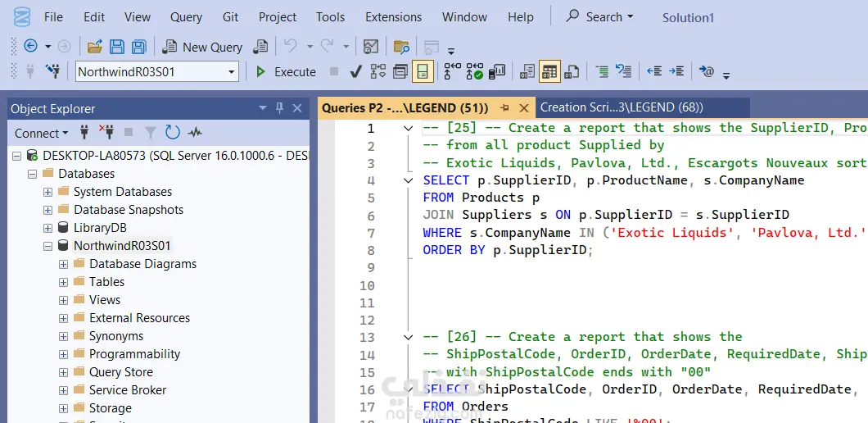The height and width of the screenshot is (423, 868).
Task: Collapse the Databases folder node
Action: 33,174
